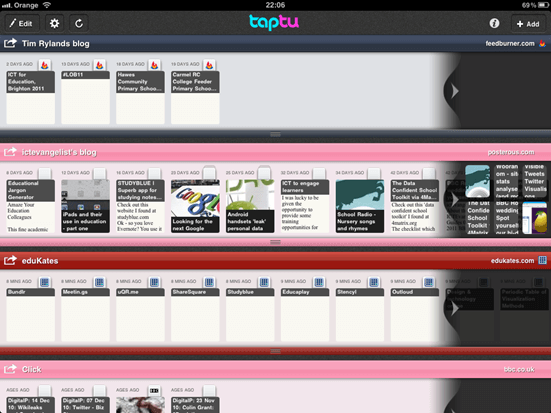Advance Tim Rylands stream with right arrow
The width and height of the screenshot is (551, 413).
pos(455,91)
